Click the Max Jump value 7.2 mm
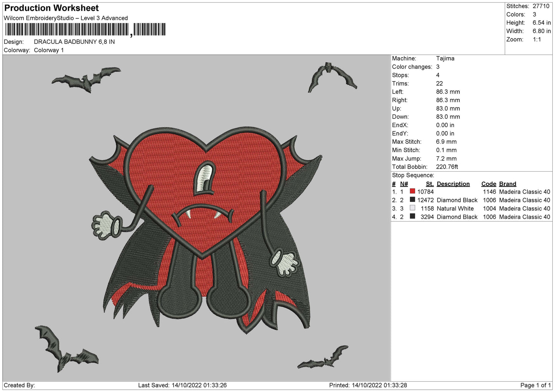The image size is (555, 392). click(x=446, y=159)
